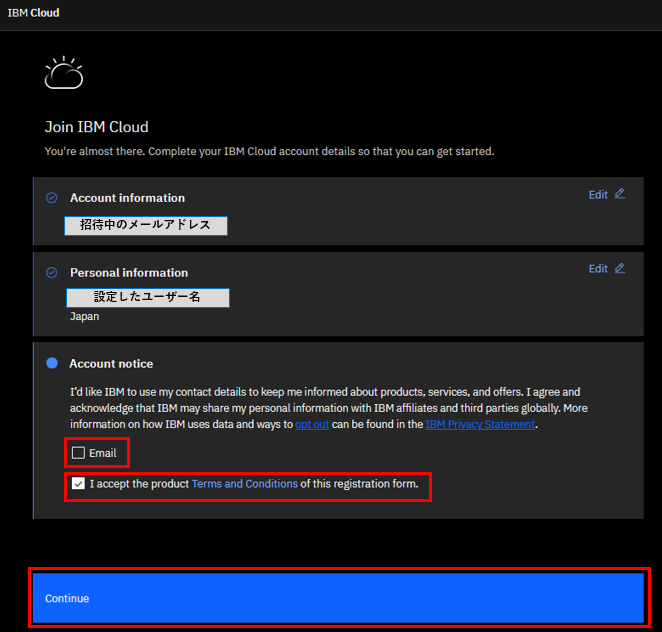The width and height of the screenshot is (662, 632).
Task: Click the Join IBM Cloud title
Action: [97, 127]
